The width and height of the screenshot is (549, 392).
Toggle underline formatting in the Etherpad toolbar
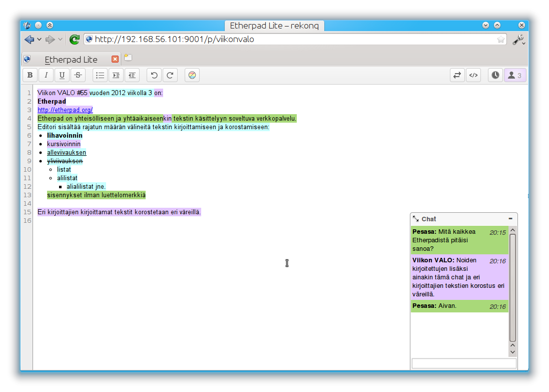(x=62, y=75)
